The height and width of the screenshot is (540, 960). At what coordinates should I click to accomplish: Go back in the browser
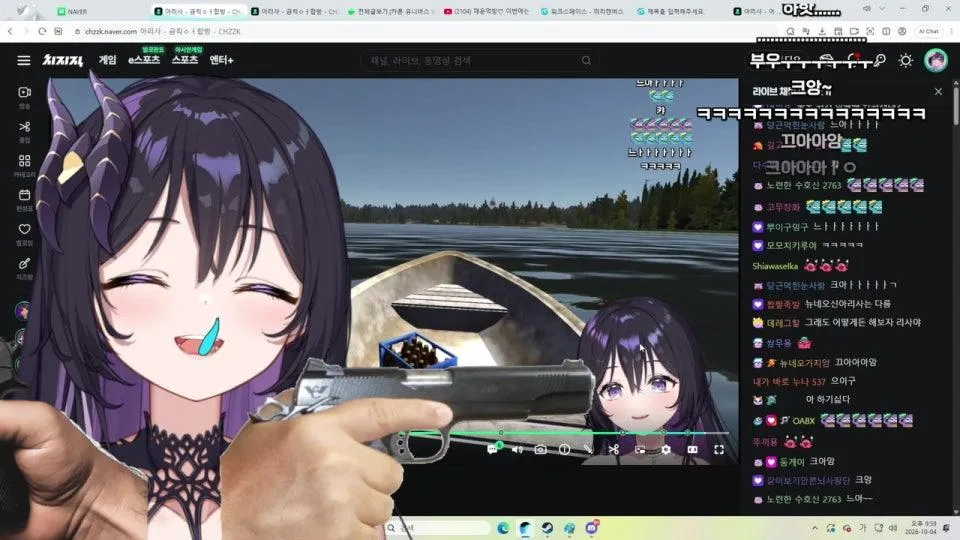[x=10, y=31]
